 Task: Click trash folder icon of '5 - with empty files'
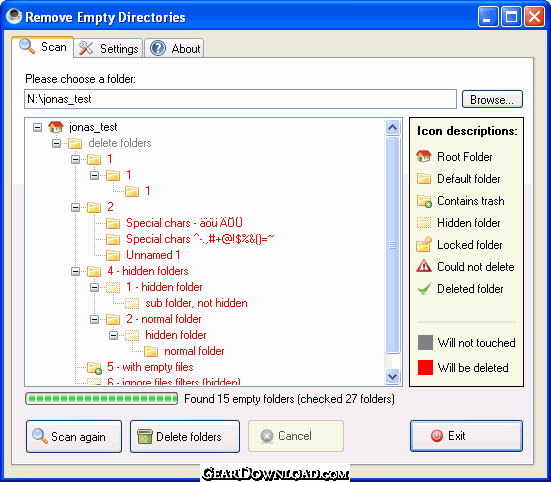click(94, 367)
